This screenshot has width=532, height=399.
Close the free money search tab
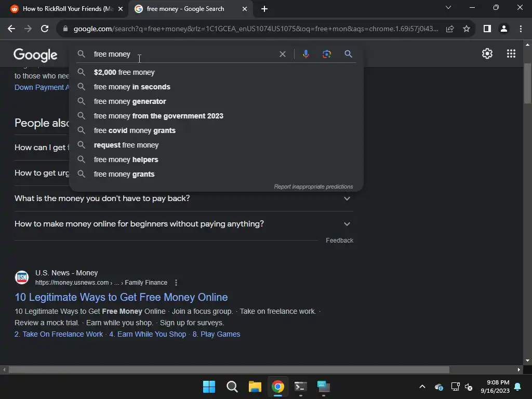pyautogui.click(x=245, y=9)
